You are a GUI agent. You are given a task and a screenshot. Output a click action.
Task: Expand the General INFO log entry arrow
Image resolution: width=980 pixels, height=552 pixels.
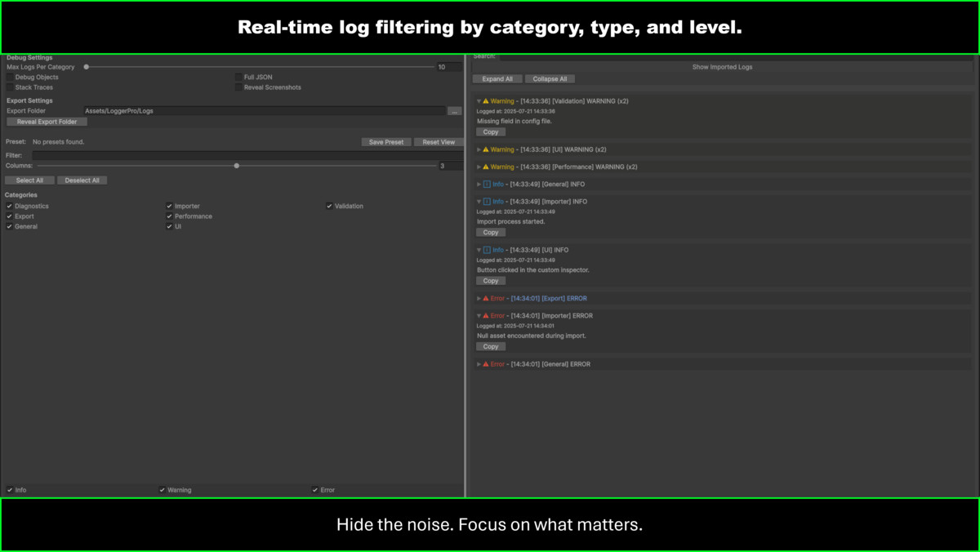click(x=479, y=185)
